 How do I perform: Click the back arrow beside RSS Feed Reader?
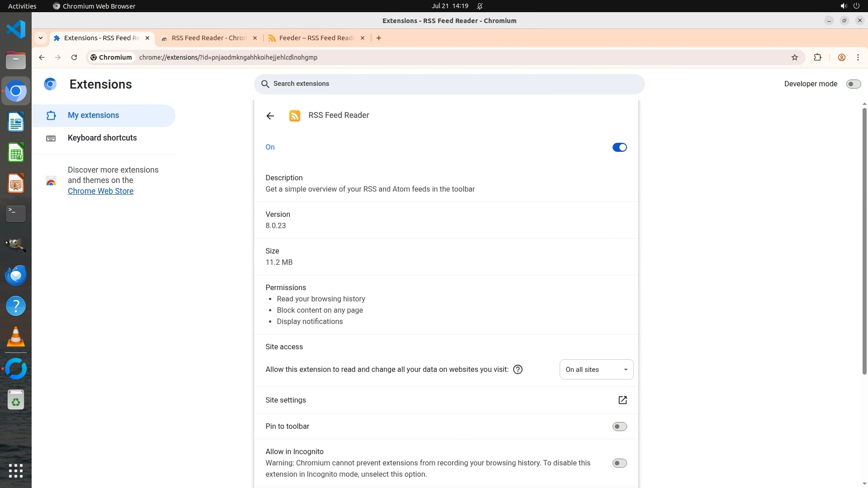(270, 116)
